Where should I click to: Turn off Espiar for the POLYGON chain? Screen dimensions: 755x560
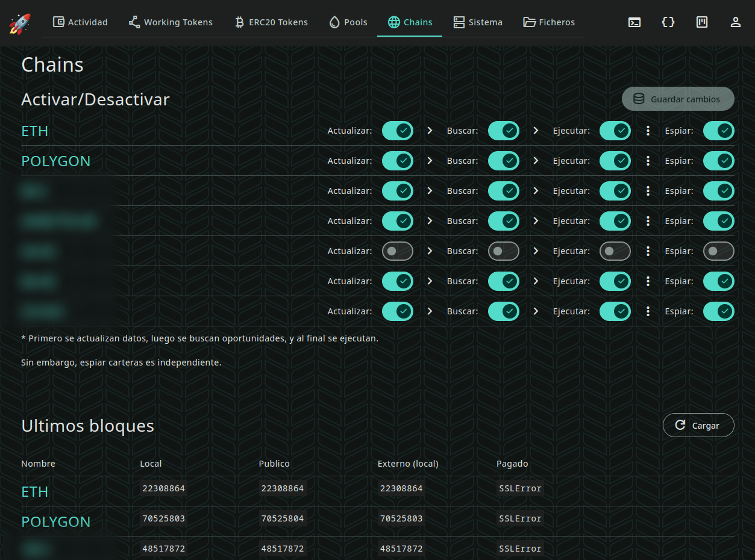point(719,161)
